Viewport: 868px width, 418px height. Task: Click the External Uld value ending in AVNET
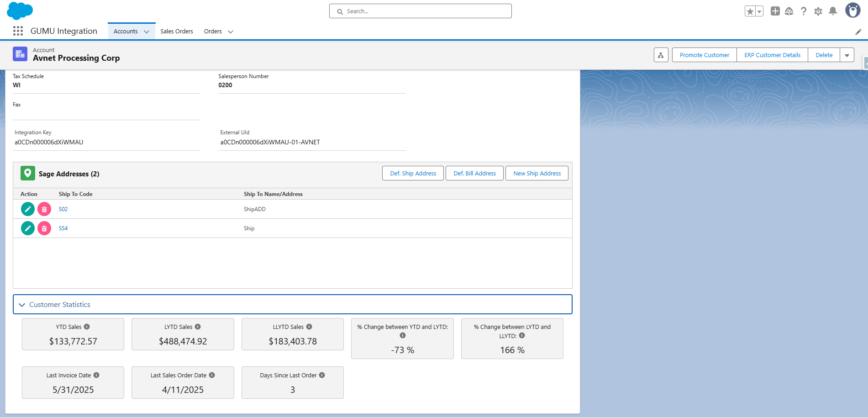[x=270, y=142]
